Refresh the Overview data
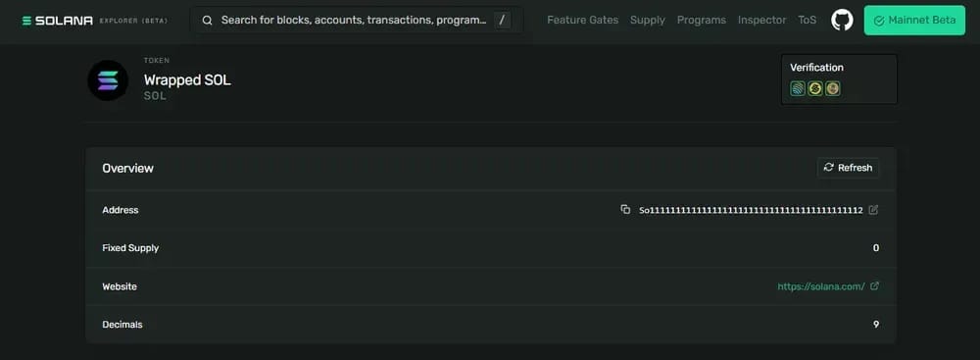Image resolution: width=980 pixels, height=360 pixels. click(x=848, y=168)
